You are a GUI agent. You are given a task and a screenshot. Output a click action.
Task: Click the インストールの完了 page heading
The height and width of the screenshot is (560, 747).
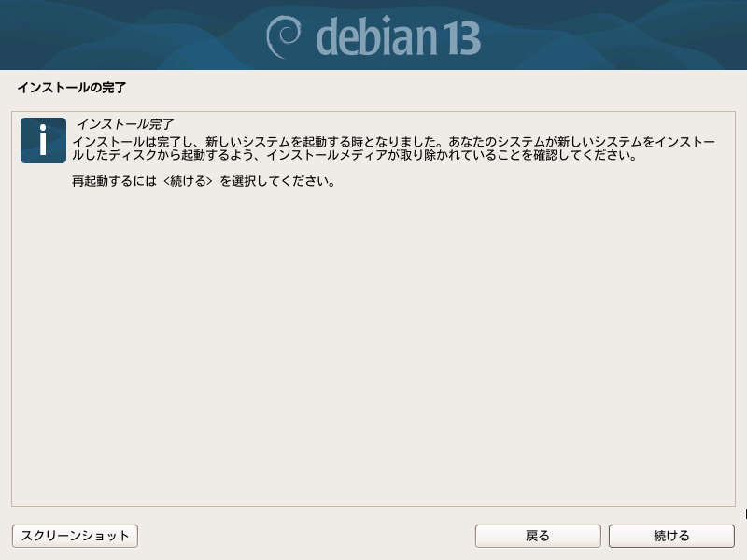point(72,88)
